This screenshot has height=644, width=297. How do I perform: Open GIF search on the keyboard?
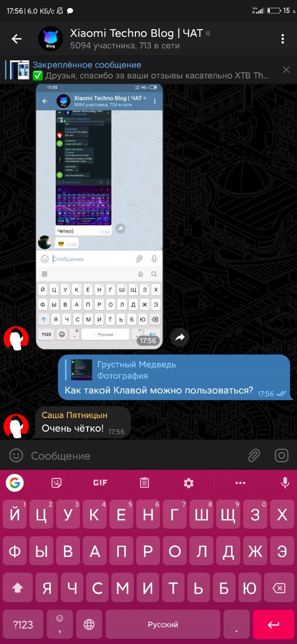pyautogui.click(x=100, y=483)
